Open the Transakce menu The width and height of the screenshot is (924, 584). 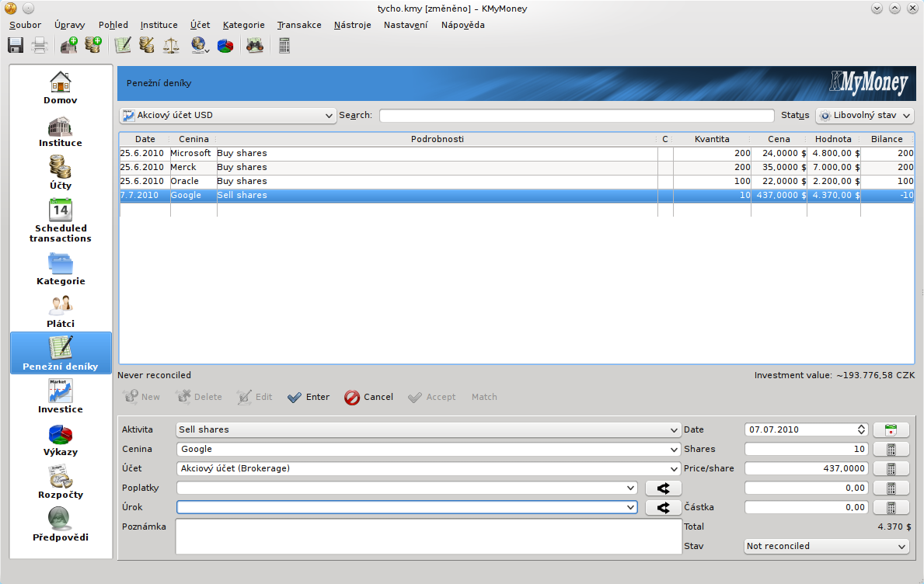[x=299, y=25]
